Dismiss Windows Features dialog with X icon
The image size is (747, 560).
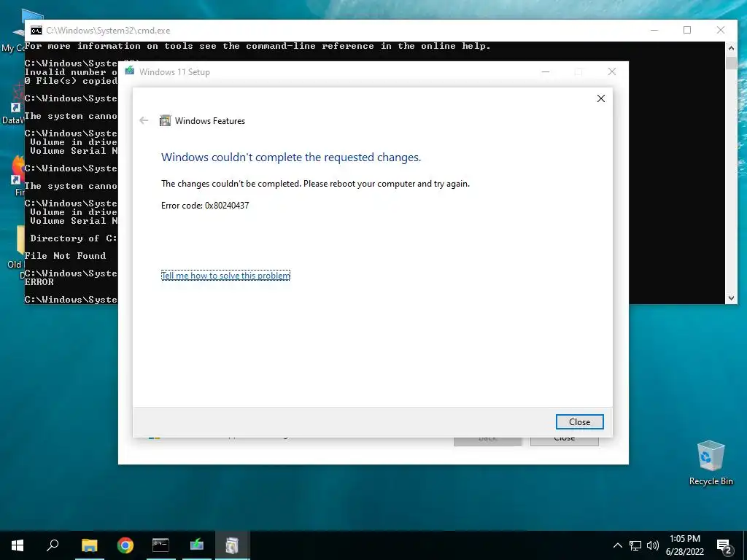point(601,98)
